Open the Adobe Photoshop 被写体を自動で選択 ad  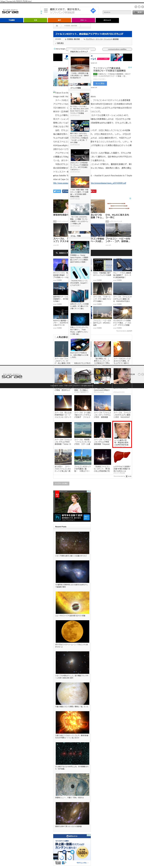[x=72, y=506]
